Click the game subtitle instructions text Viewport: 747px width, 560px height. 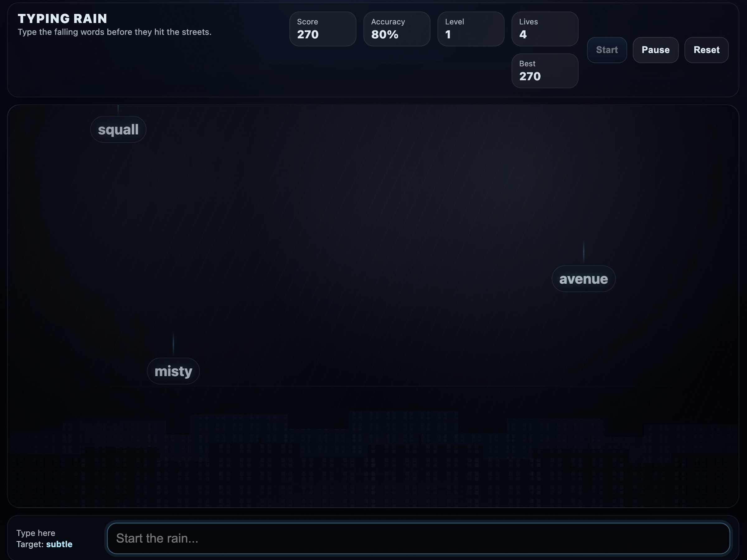115,32
